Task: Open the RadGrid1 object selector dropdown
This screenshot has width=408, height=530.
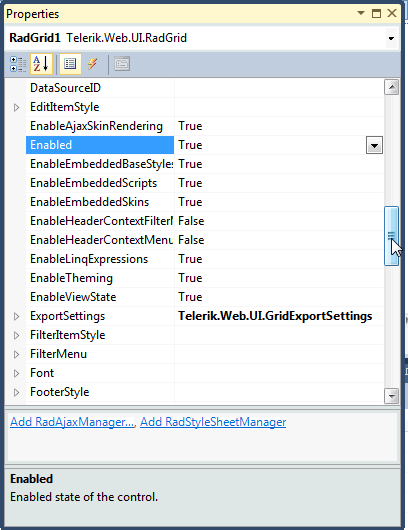Action: point(391,38)
